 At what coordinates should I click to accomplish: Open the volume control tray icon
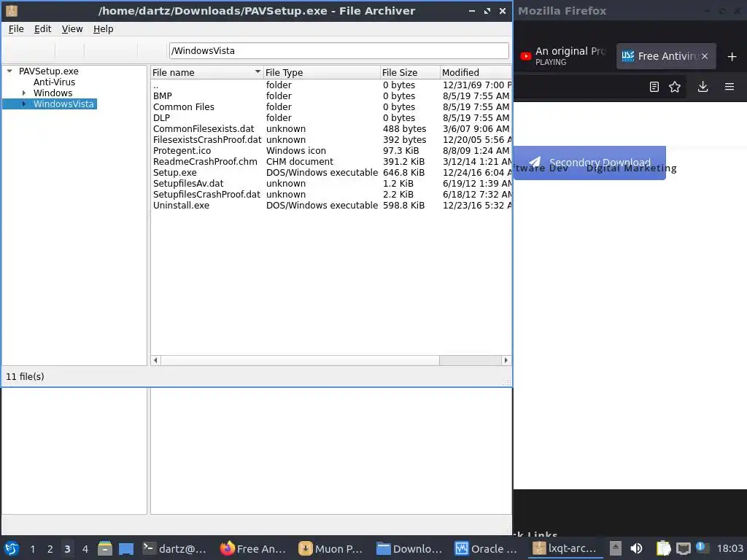pyautogui.click(x=636, y=548)
